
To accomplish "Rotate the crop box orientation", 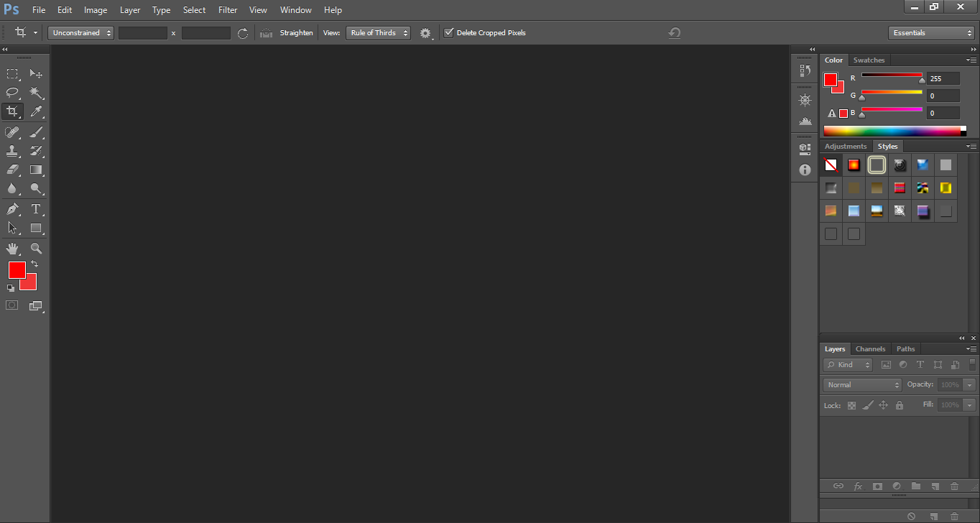I will [x=243, y=33].
